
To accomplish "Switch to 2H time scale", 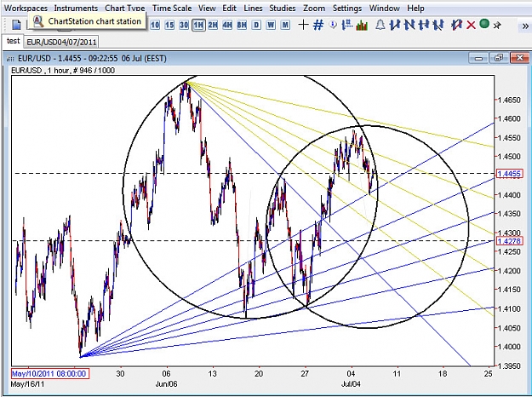I will click(x=213, y=25).
